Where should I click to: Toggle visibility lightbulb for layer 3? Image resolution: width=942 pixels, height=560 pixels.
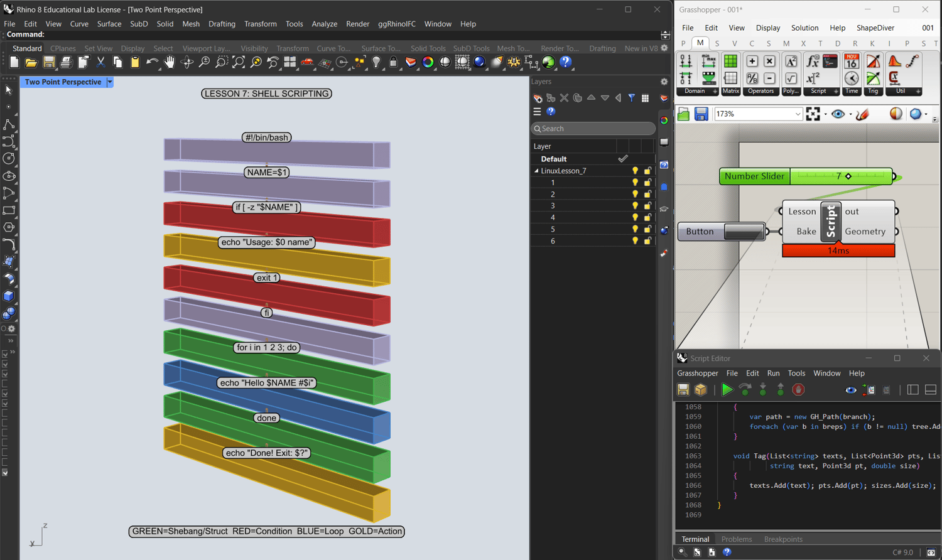tap(635, 206)
